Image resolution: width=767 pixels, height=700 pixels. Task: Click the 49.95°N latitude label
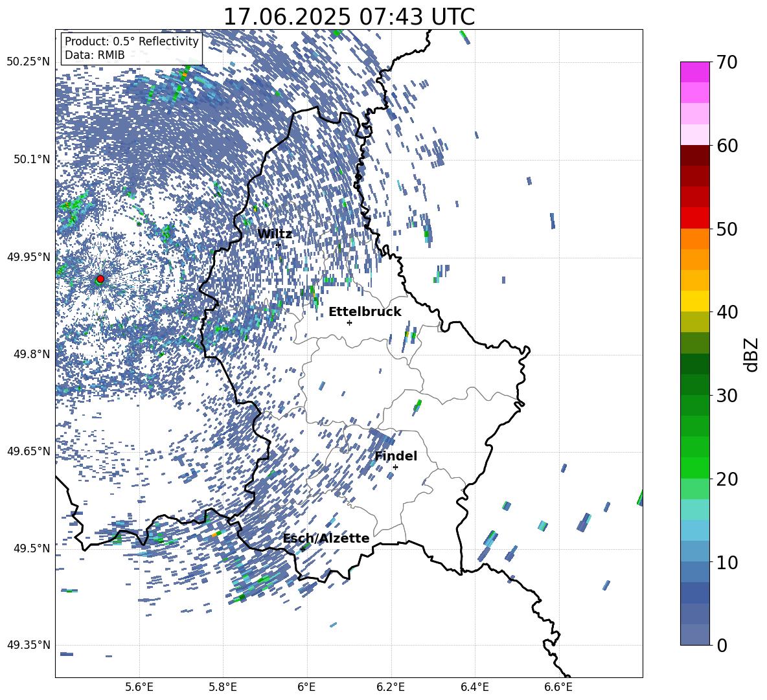[29, 256]
